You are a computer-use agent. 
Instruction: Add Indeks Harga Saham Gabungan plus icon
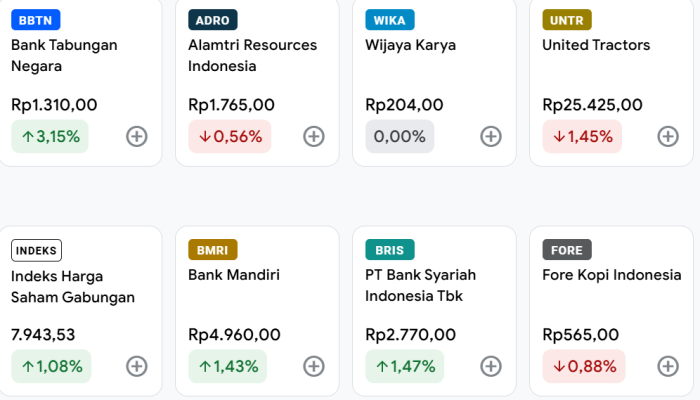click(x=137, y=367)
